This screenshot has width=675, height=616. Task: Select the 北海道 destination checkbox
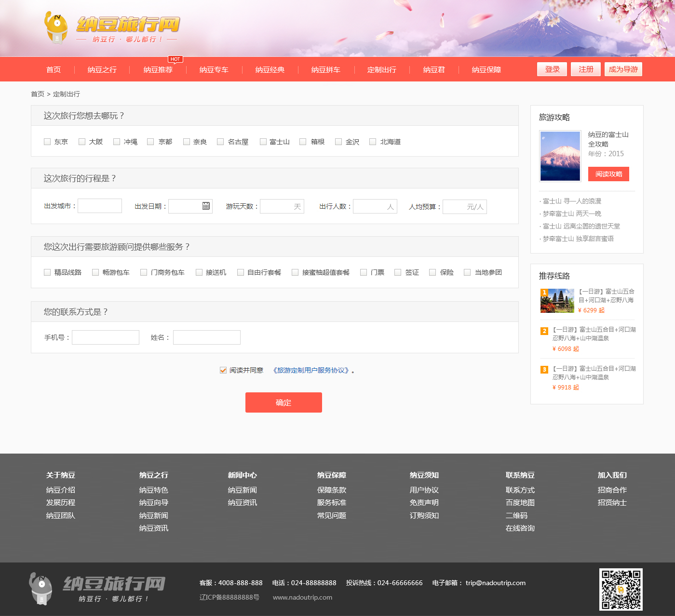point(373,141)
